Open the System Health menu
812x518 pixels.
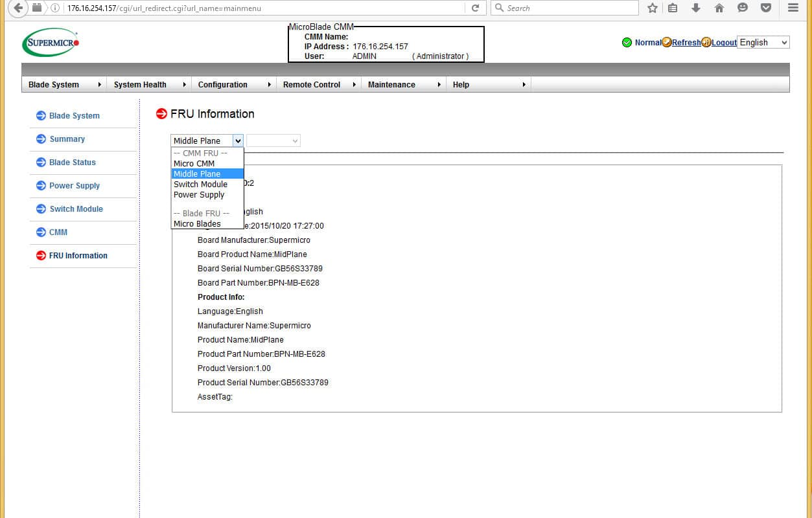coord(149,84)
